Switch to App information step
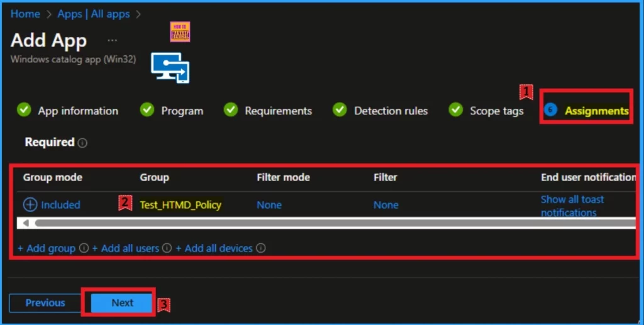Viewport: 644px width, 325px height. pyautogui.click(x=78, y=111)
